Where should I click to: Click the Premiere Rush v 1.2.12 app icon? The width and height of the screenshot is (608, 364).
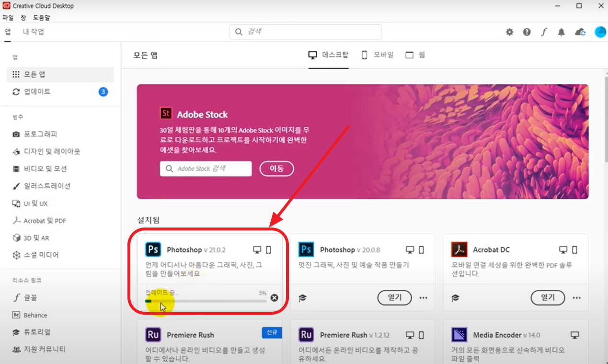point(306,335)
